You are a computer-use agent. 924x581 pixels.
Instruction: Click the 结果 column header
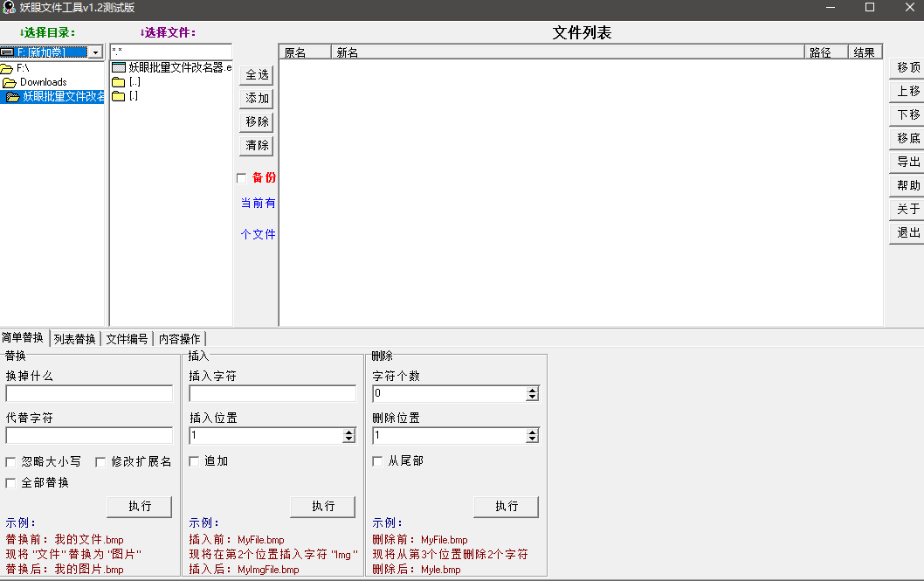tap(865, 52)
